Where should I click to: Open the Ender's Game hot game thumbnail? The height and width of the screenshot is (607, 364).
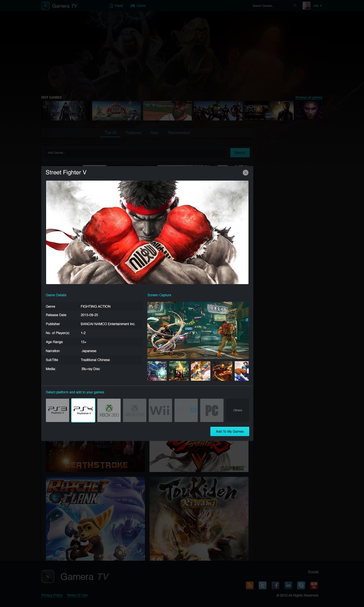269,111
